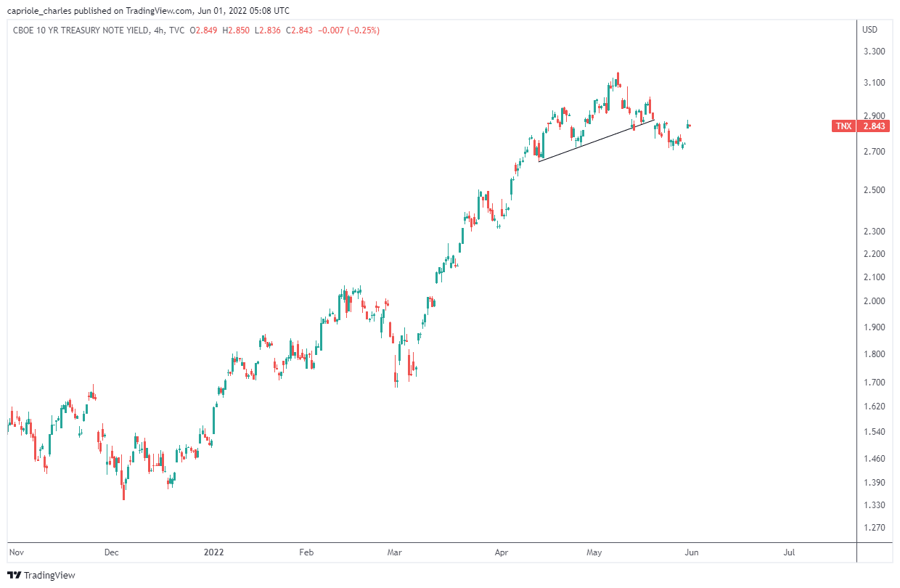Click the USD currency label
The image size is (900, 588).
(x=870, y=30)
